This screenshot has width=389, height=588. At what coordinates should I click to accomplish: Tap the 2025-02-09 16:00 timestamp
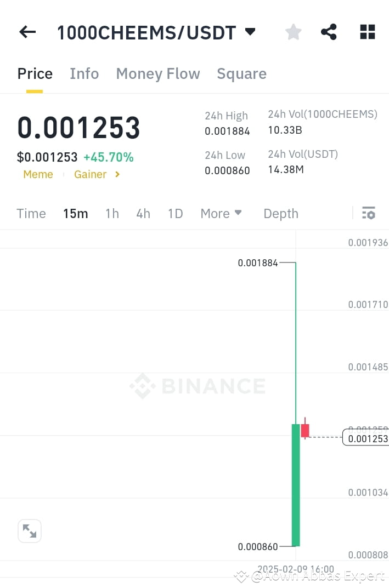pos(296,569)
